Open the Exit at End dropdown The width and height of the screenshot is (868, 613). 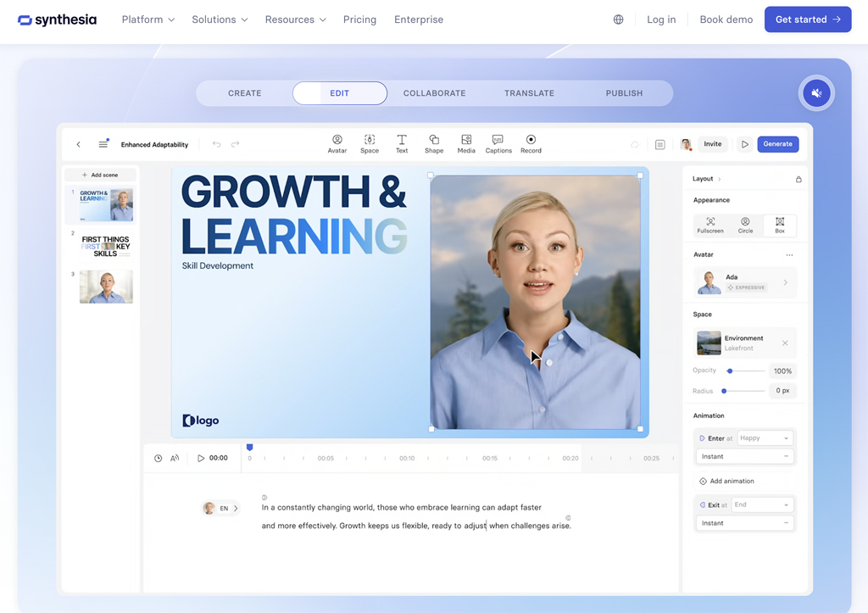click(762, 504)
